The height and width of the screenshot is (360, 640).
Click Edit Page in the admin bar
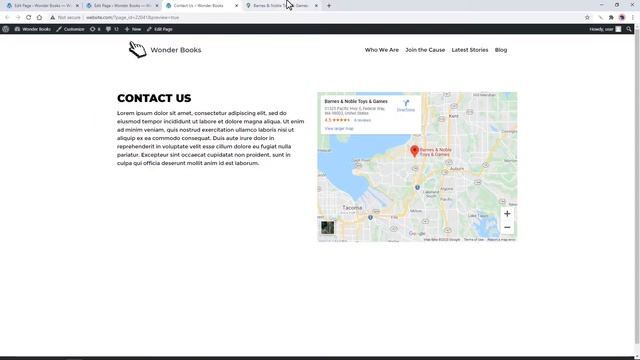160,29
